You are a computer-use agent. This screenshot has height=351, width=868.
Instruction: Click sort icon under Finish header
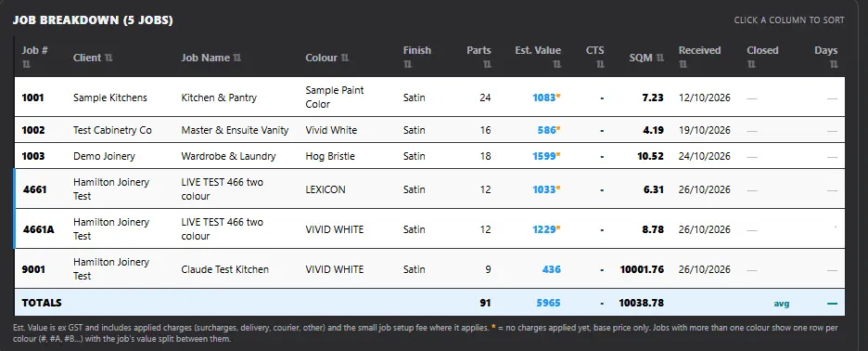pyautogui.click(x=407, y=65)
